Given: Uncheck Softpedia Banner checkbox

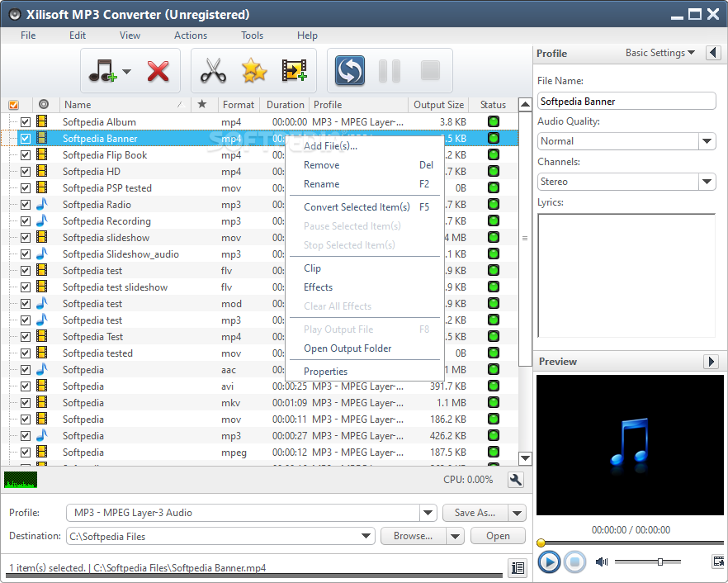Looking at the screenshot, I should pyautogui.click(x=26, y=139).
